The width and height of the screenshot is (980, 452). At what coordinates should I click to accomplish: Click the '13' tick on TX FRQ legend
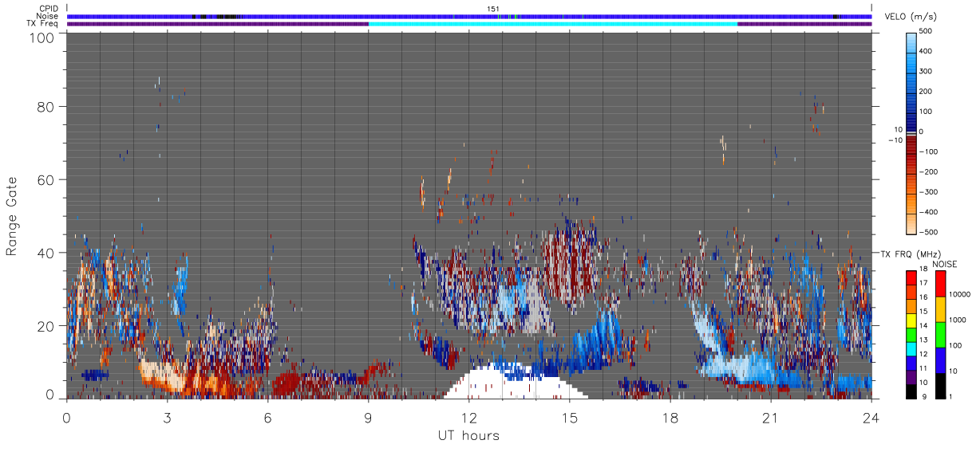[924, 340]
